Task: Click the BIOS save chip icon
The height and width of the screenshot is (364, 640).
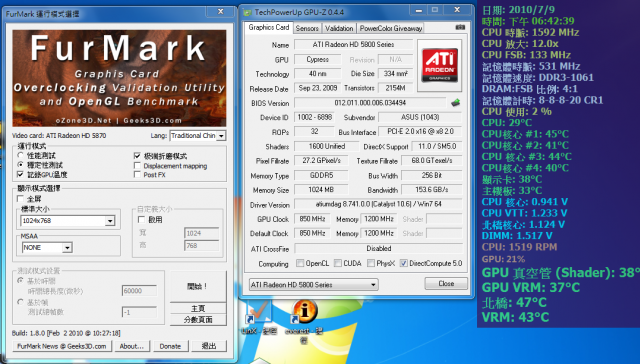Action: 456,103
